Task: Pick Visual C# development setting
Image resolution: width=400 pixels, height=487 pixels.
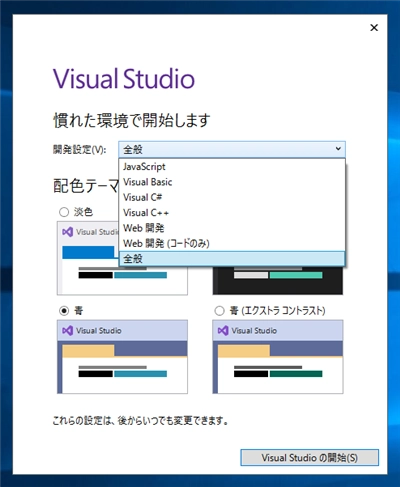Action: pyautogui.click(x=232, y=197)
